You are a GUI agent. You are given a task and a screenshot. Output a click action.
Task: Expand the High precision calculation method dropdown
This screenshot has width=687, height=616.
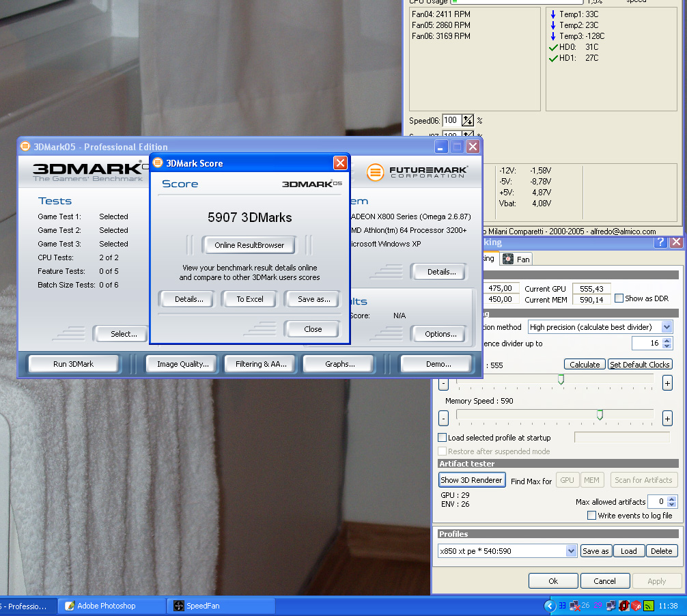(667, 327)
